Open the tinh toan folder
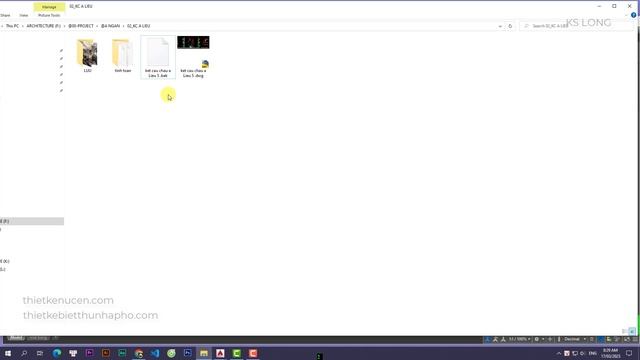 point(122,56)
